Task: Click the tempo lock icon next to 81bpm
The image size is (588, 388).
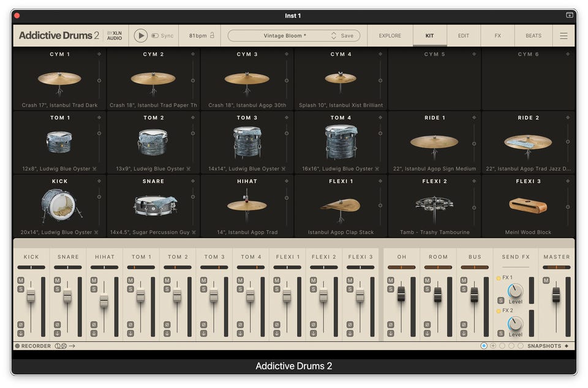Action: [213, 35]
